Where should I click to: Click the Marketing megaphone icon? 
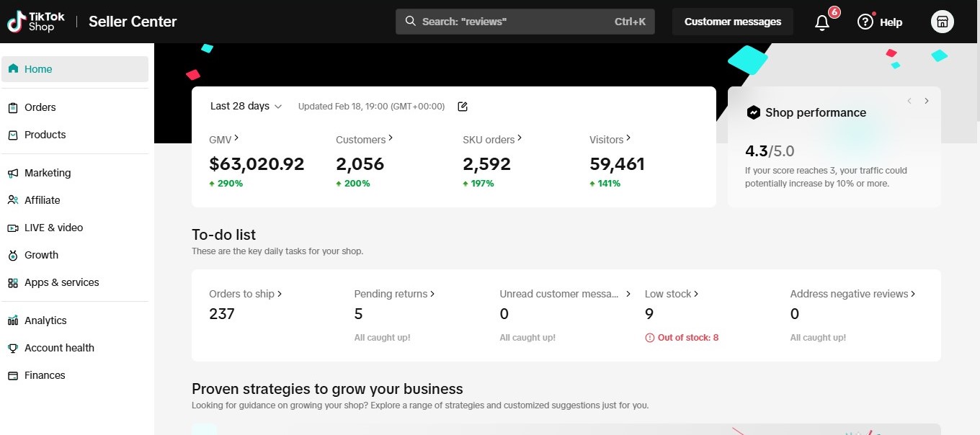coord(13,173)
